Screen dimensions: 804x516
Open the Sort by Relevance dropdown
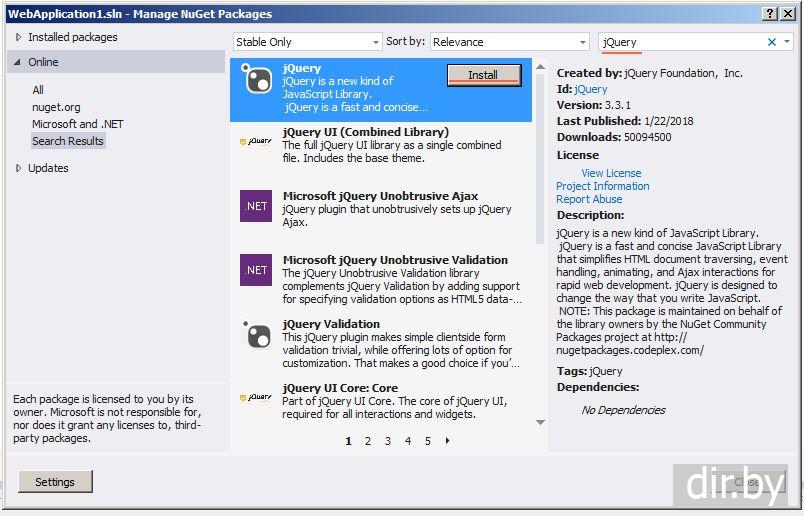coord(509,42)
